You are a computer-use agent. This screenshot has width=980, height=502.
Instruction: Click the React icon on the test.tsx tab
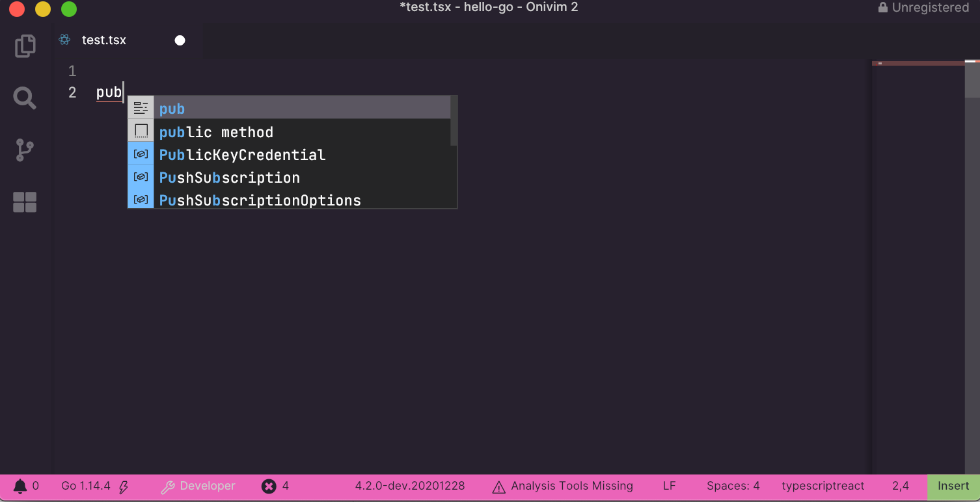point(64,40)
